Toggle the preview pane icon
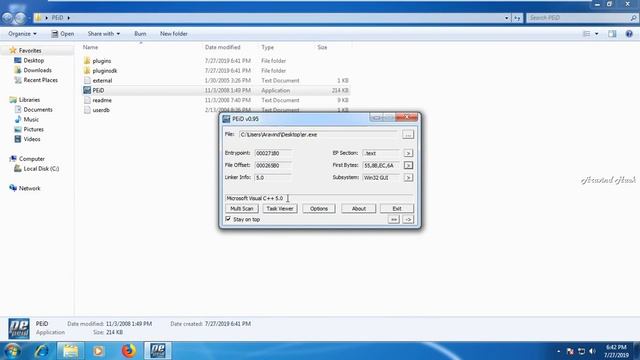Viewport: 640px width, 360px height. (x=612, y=34)
